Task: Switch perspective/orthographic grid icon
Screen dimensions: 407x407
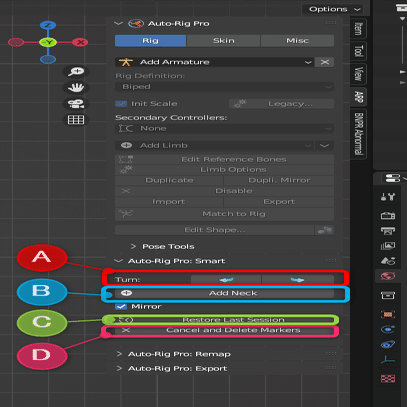Action: 76,120
